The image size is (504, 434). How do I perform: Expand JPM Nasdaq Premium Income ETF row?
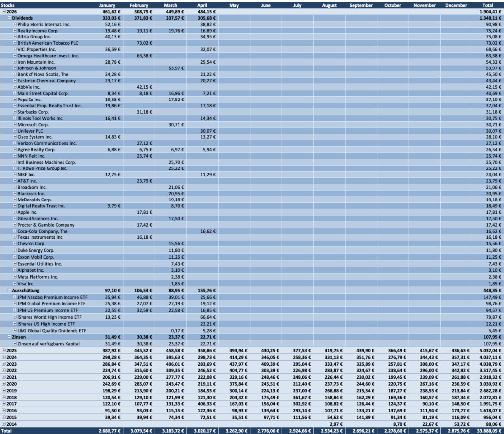tap(15, 297)
